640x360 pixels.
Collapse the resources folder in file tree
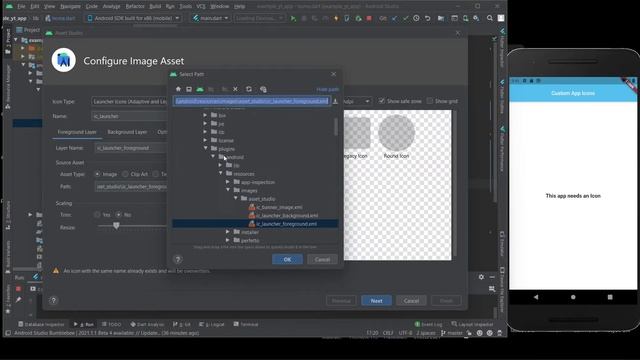pyautogui.click(x=221, y=173)
